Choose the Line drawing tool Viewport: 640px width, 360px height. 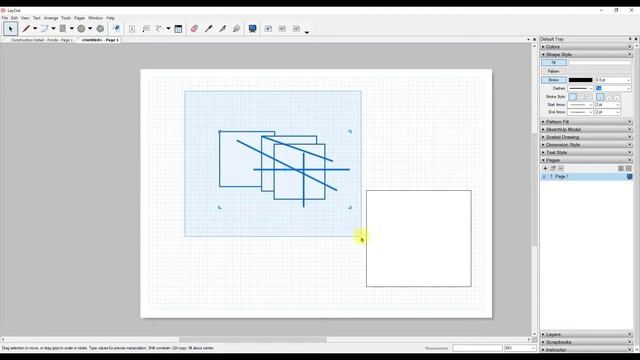tap(26, 29)
